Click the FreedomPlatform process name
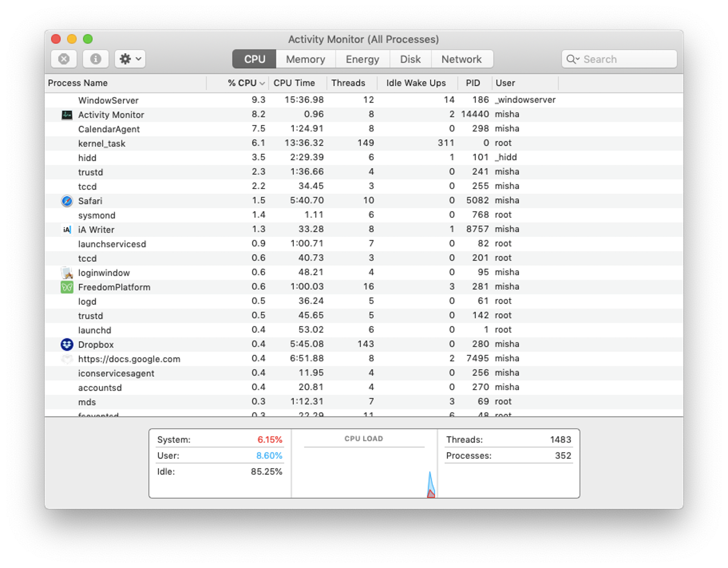Image resolution: width=728 pixels, height=568 pixels. pyautogui.click(x=114, y=287)
